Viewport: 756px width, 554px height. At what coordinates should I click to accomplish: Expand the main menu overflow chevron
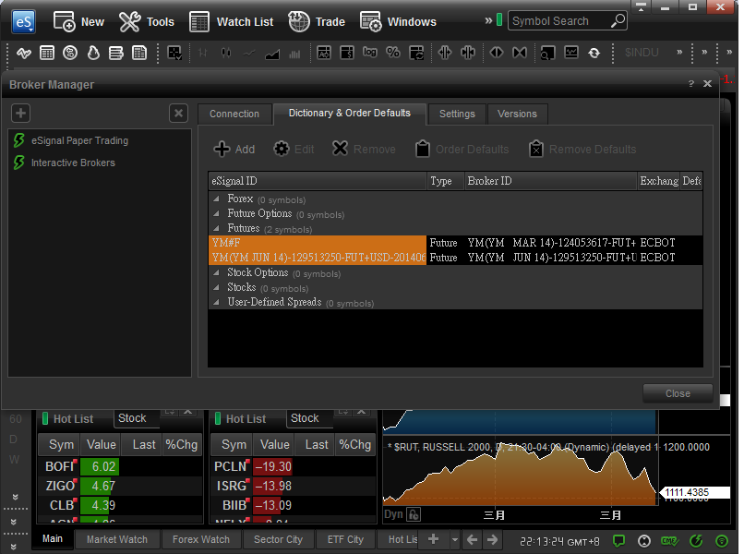tap(488, 20)
